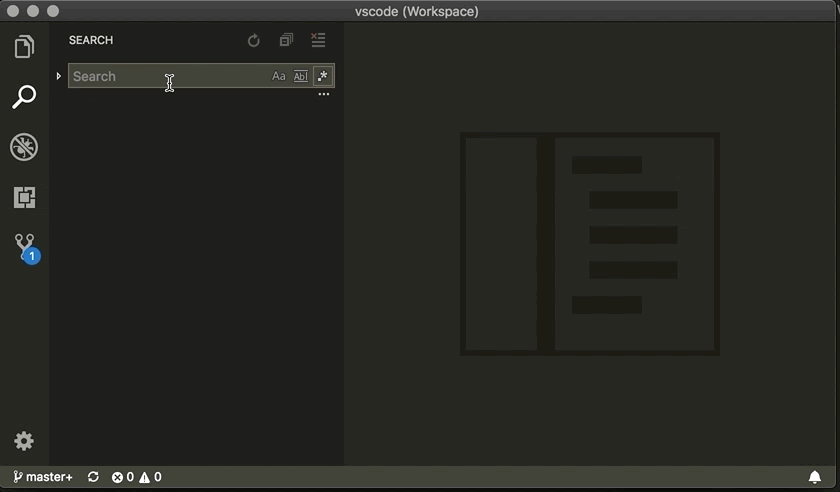Image resolution: width=840 pixels, height=492 pixels.
Task: Click the warnings triangle in status bar
Action: point(150,477)
